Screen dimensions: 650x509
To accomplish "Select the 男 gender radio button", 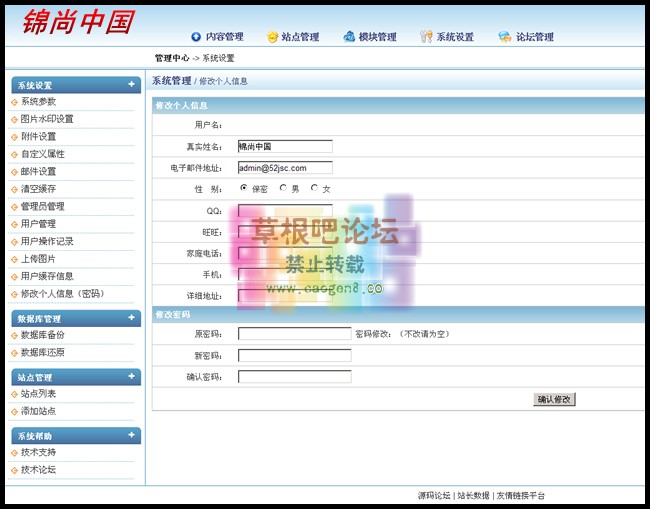I will pos(283,188).
